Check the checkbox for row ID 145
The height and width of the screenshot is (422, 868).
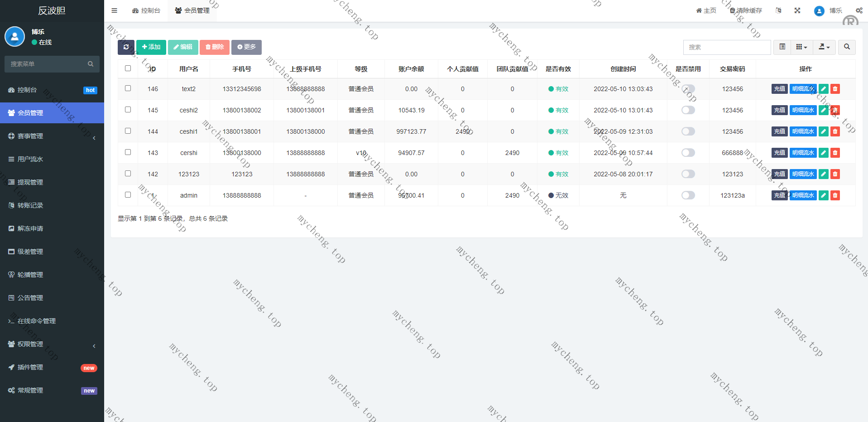point(128,110)
